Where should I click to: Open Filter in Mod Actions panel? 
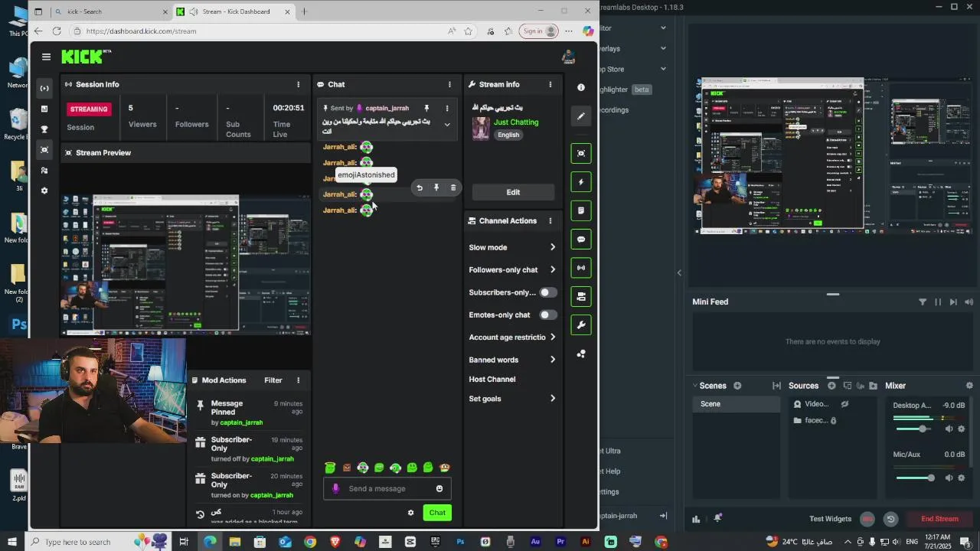(273, 380)
